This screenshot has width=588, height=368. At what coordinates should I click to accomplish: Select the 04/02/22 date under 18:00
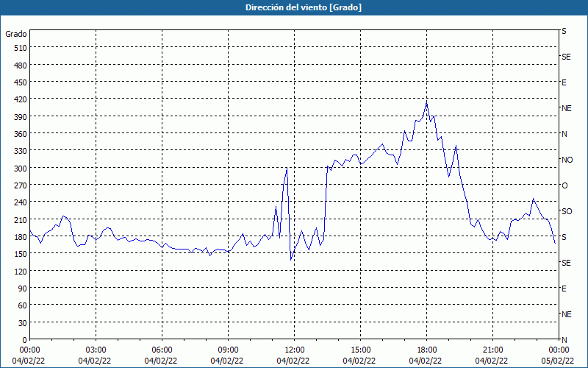point(426,361)
